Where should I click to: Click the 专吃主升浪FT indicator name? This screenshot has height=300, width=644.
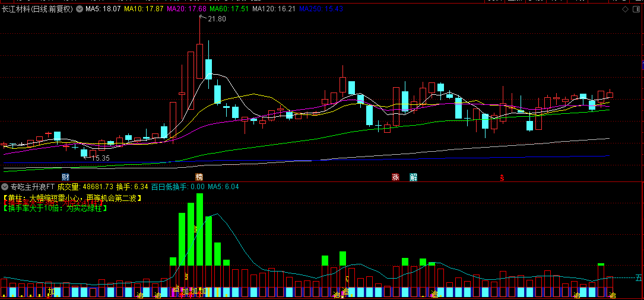33,187
